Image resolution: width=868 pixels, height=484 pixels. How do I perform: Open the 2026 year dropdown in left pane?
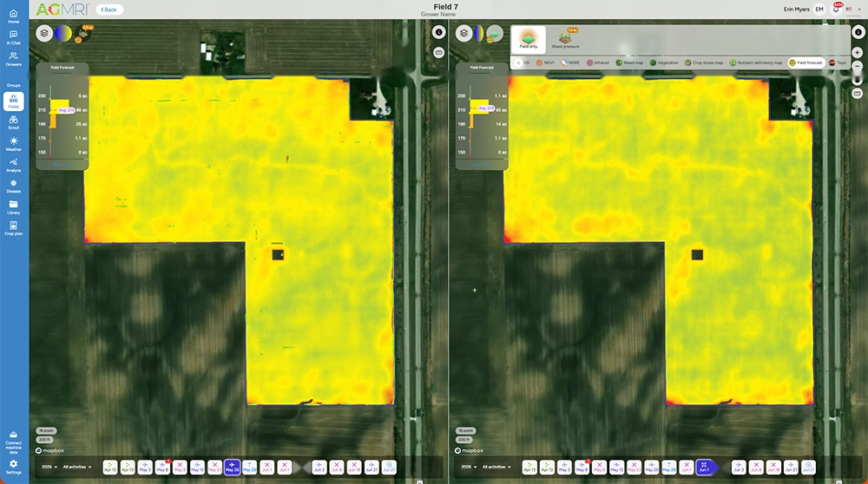[49, 467]
